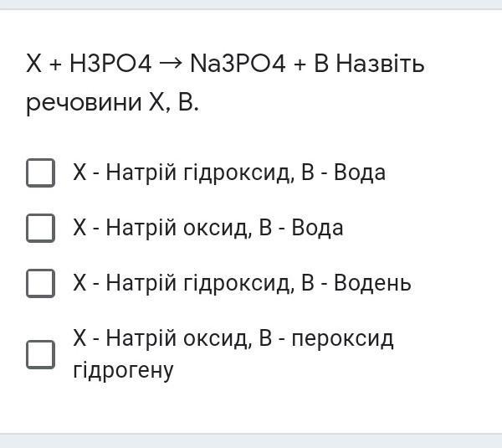Click the "Х - Натрій гідроксид, В - Вода" label
Image resolution: width=502 pixels, height=448 pixels.
click(x=228, y=173)
